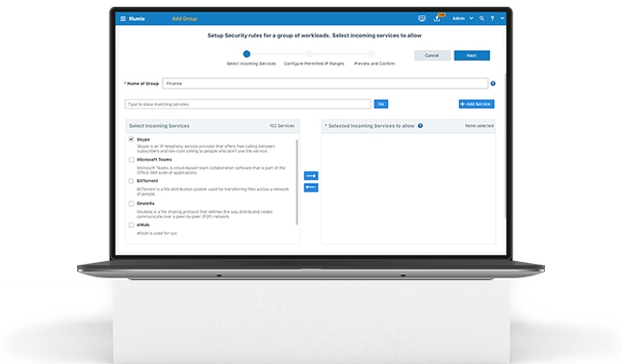The height and width of the screenshot is (364, 622).
Task: Click the '102 Services' count text
Action: 282,126
